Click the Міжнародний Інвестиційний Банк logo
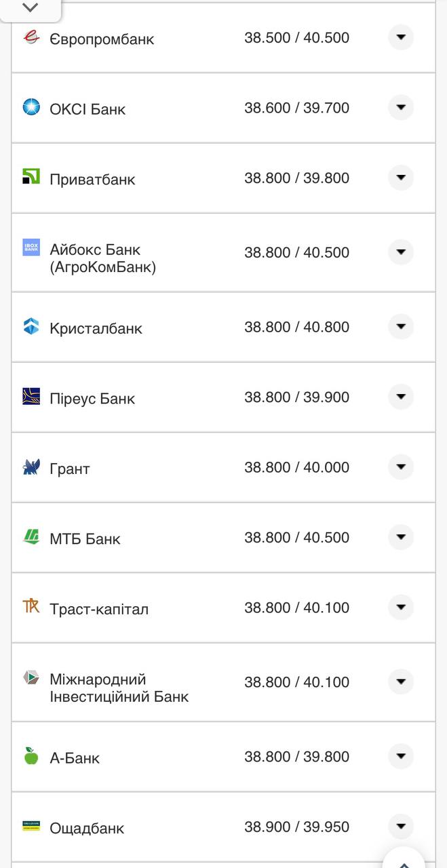The width and height of the screenshot is (447, 868). (31, 677)
